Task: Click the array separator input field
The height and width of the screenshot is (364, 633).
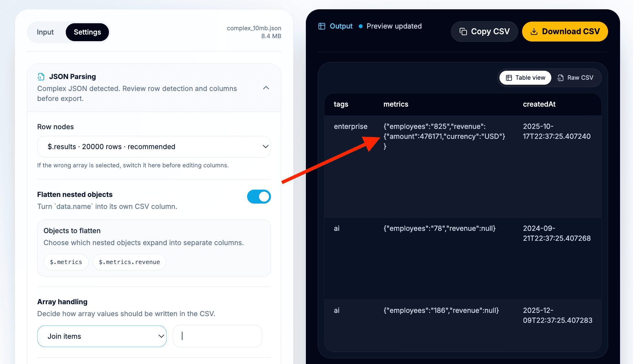Action: tap(218, 336)
